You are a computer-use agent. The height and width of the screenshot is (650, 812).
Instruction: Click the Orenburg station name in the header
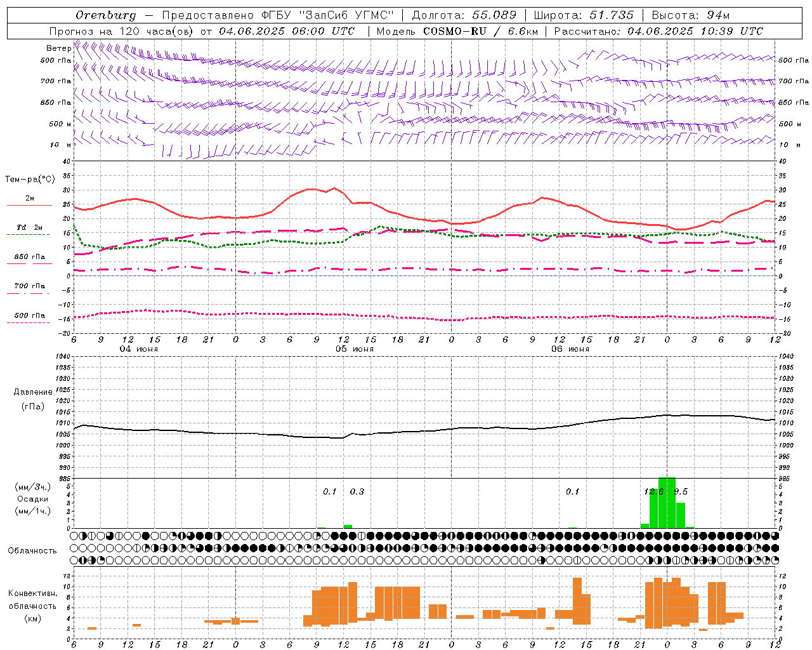tap(106, 15)
